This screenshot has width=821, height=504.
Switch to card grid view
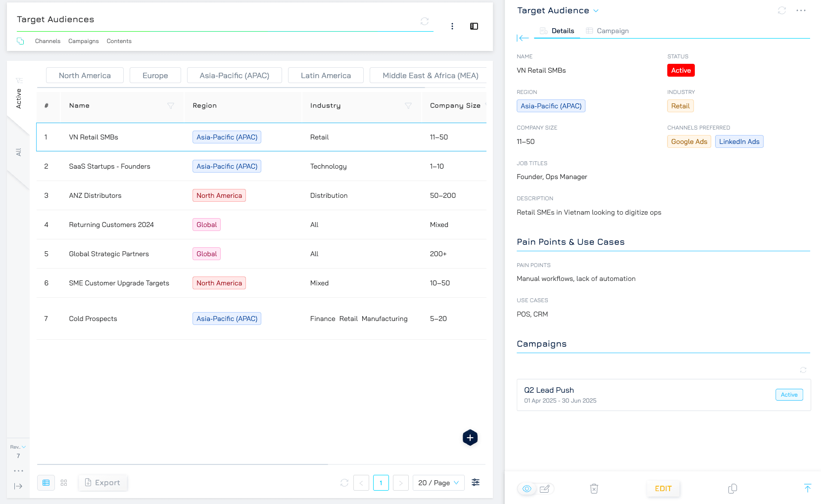point(64,483)
